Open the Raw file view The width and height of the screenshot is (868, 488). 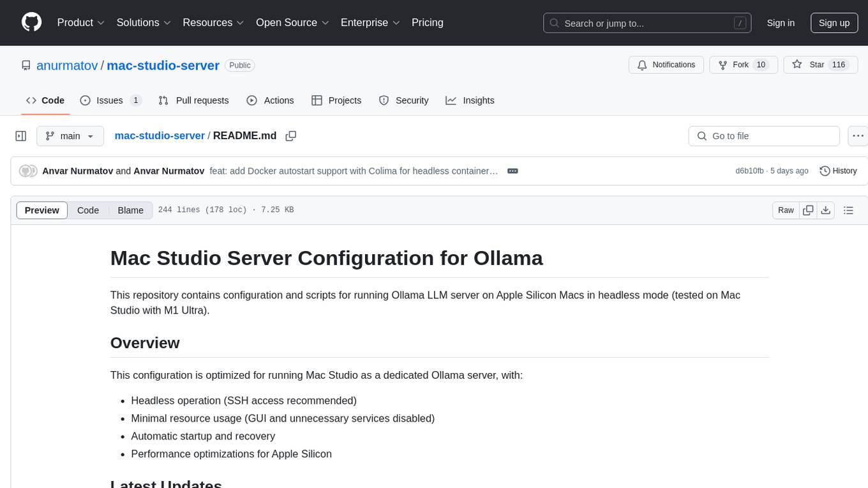[786, 210]
